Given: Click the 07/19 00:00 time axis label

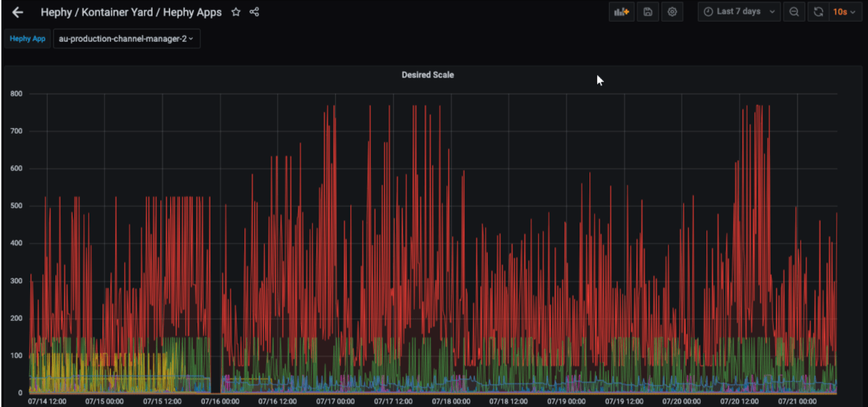Looking at the screenshot, I should pos(567,401).
